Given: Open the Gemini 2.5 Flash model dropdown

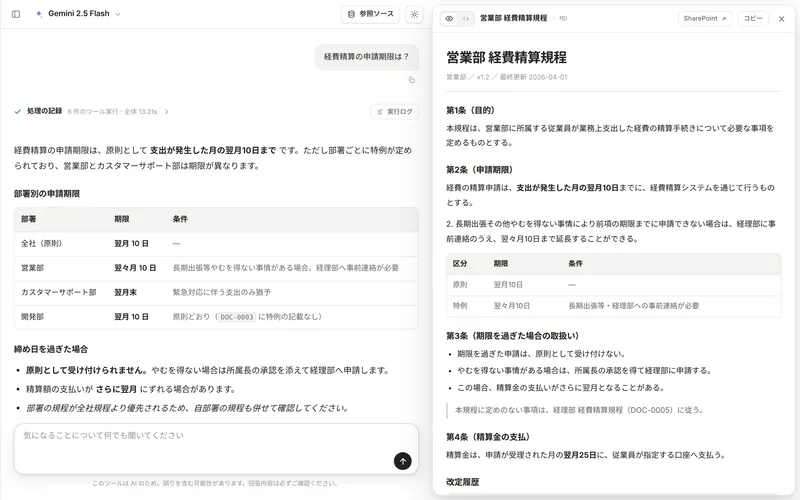Looking at the screenshot, I should (78, 14).
